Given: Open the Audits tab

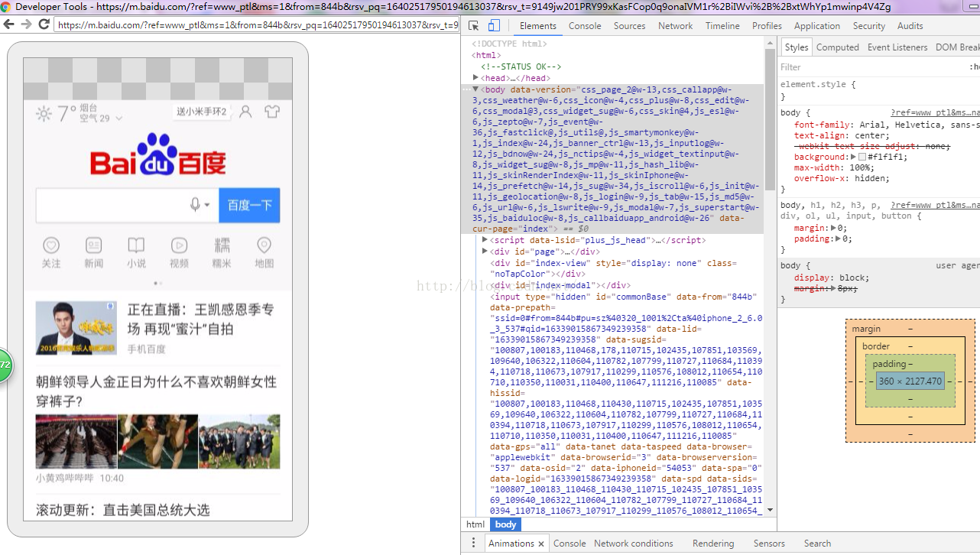Looking at the screenshot, I should pyautogui.click(x=910, y=25).
